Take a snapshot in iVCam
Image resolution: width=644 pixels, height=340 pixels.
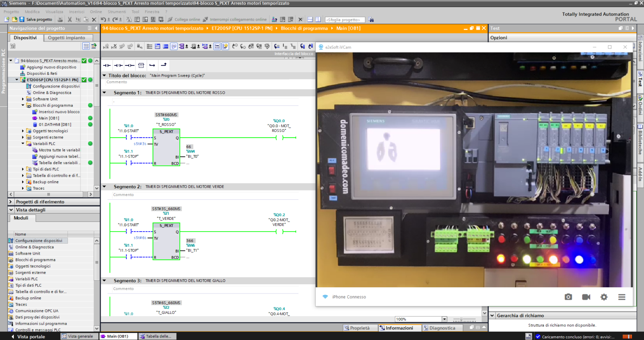tap(568, 297)
